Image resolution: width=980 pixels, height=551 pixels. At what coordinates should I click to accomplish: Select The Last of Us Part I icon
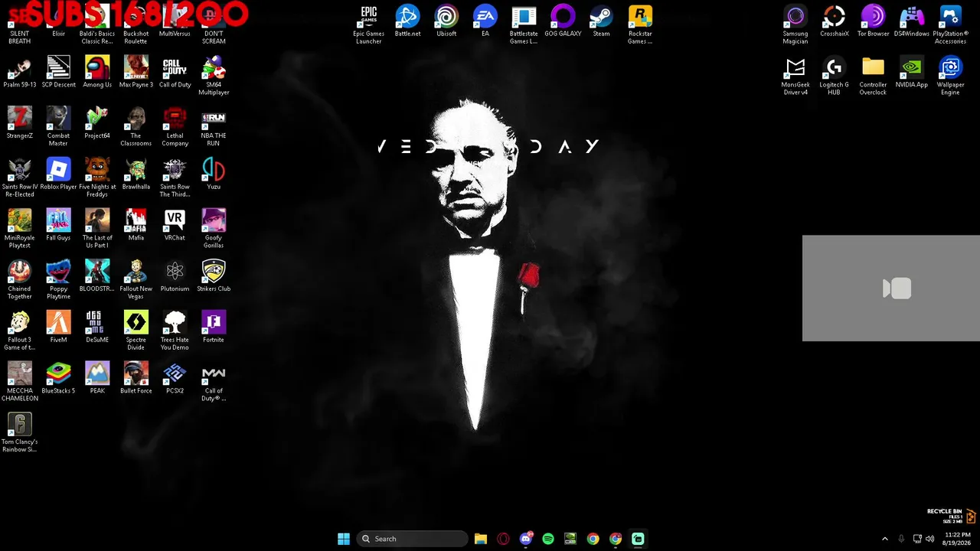coord(97,228)
